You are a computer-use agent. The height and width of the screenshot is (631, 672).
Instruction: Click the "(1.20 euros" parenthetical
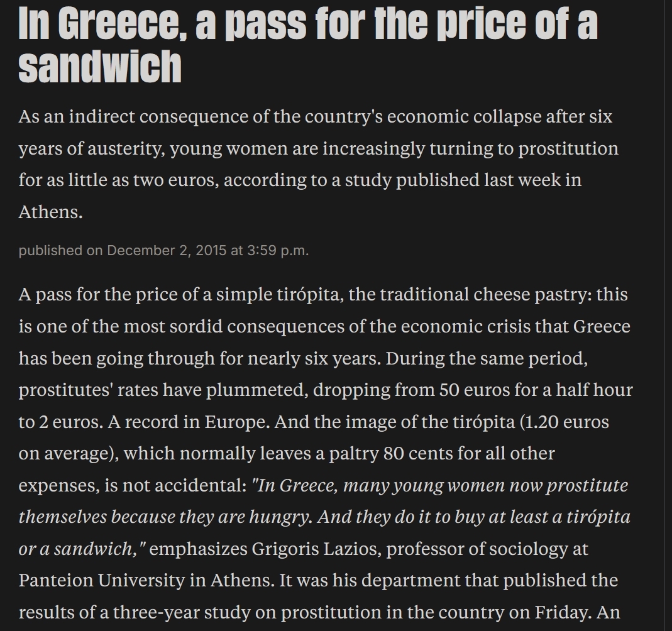[564, 422]
